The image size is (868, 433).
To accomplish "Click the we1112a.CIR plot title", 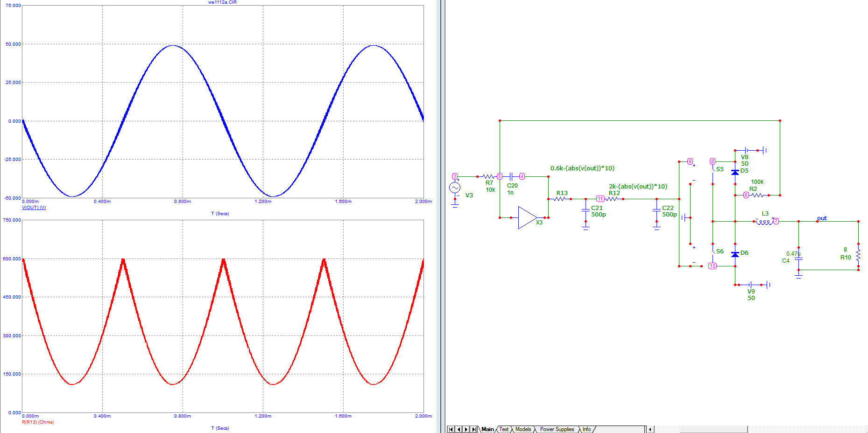I will pos(222,2).
